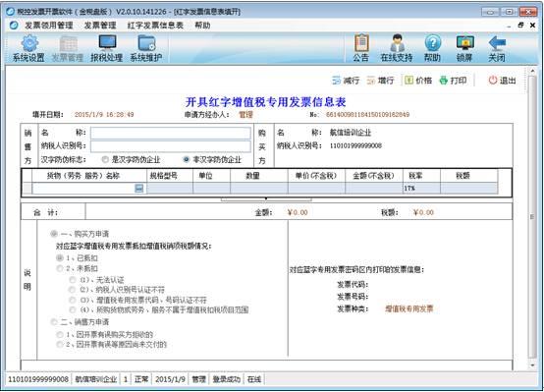Screen dimensions: 544x392
Task: Click the 17% tax rate cell
Action: tap(421, 189)
